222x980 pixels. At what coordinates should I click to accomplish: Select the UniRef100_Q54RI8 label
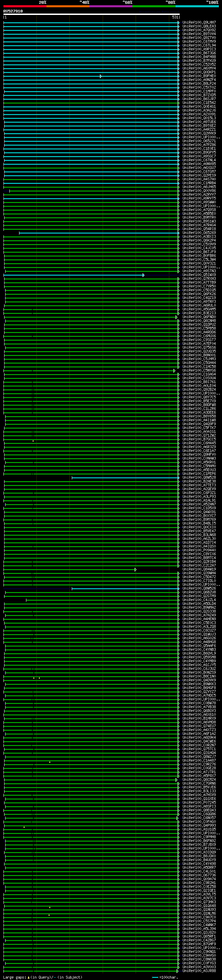tap(199, 229)
